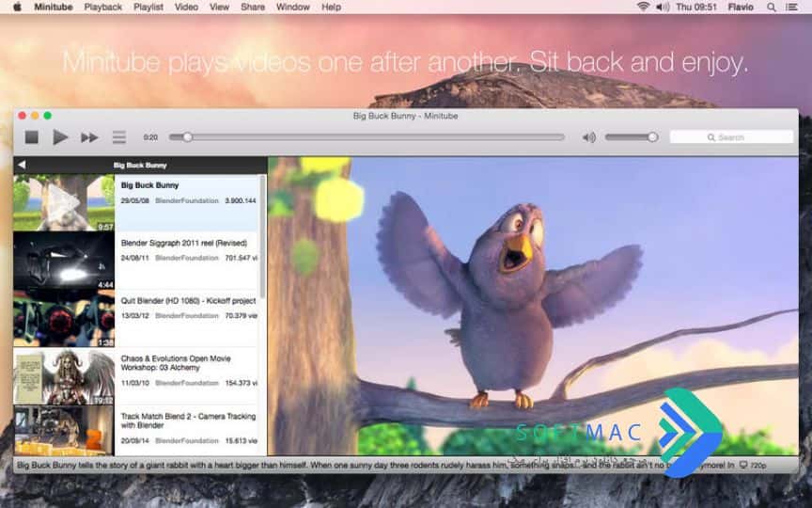Skip to the next video with fast-forward icon
The width and height of the screenshot is (812, 508).
(x=89, y=137)
